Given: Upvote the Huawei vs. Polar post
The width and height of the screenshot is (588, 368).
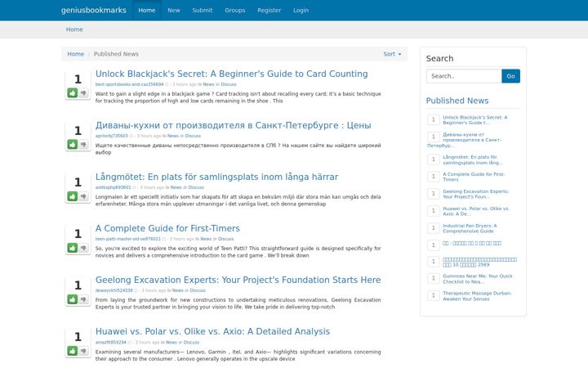Looking at the screenshot, I should point(73,351).
